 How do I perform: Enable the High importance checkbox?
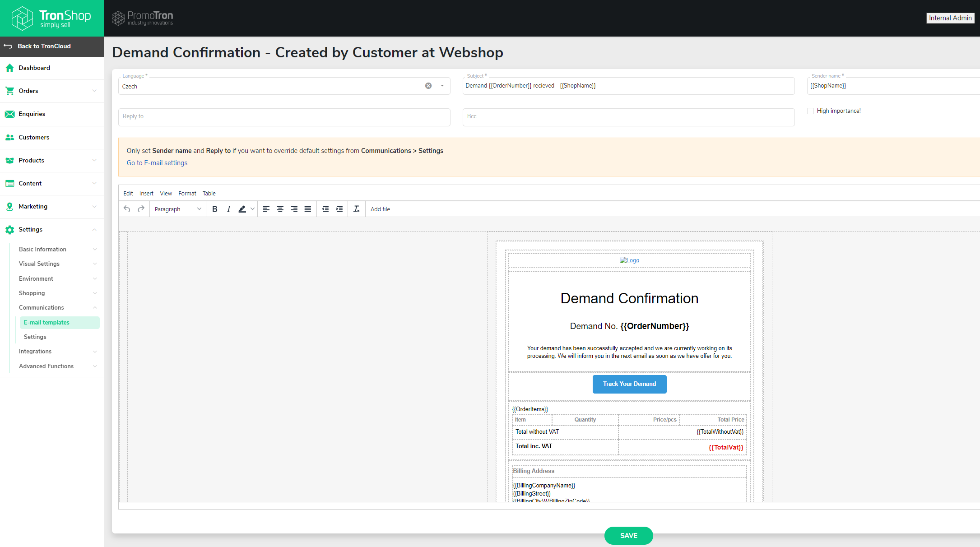tap(810, 111)
